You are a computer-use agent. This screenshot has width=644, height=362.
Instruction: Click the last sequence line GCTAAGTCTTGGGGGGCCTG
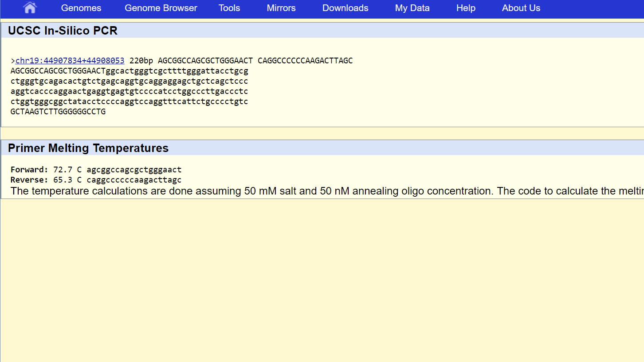(58, 112)
